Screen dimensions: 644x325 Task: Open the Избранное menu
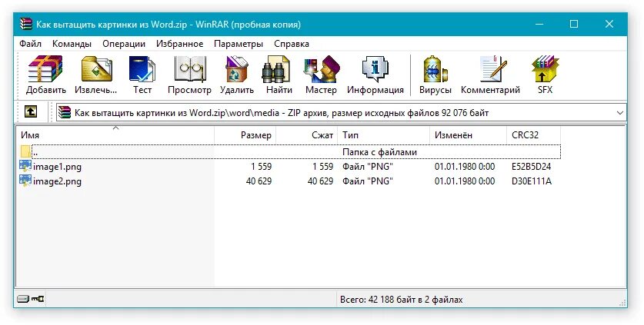point(179,44)
